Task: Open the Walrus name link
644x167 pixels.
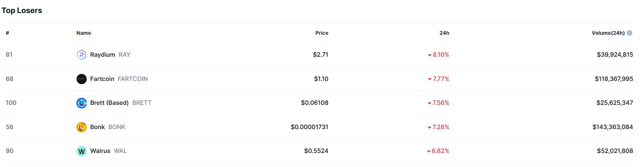Action: click(100, 151)
